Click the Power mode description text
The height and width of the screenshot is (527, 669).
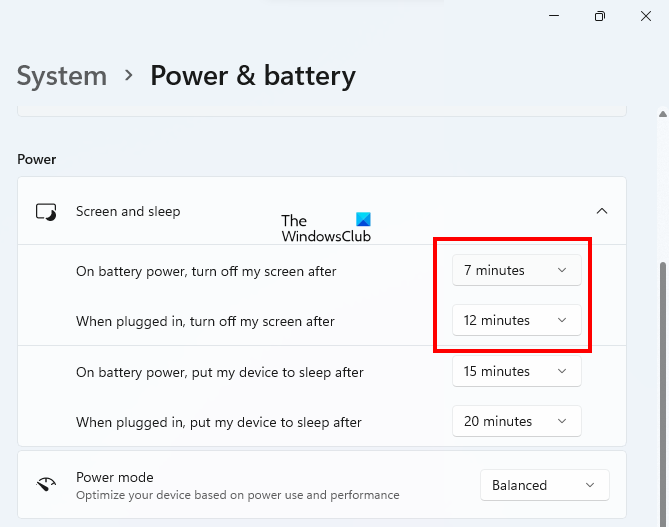pos(237,495)
